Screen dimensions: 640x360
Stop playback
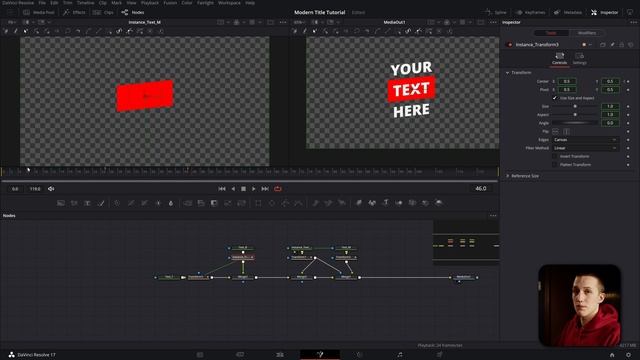click(243, 189)
